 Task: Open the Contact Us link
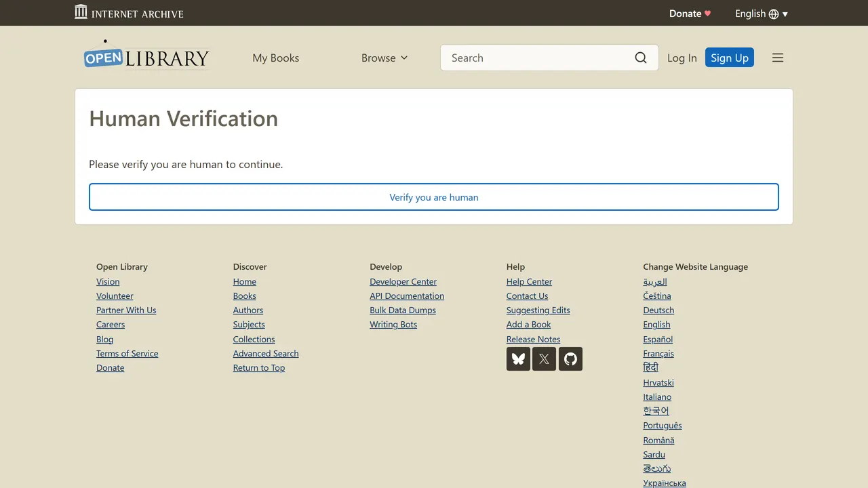[x=528, y=296]
